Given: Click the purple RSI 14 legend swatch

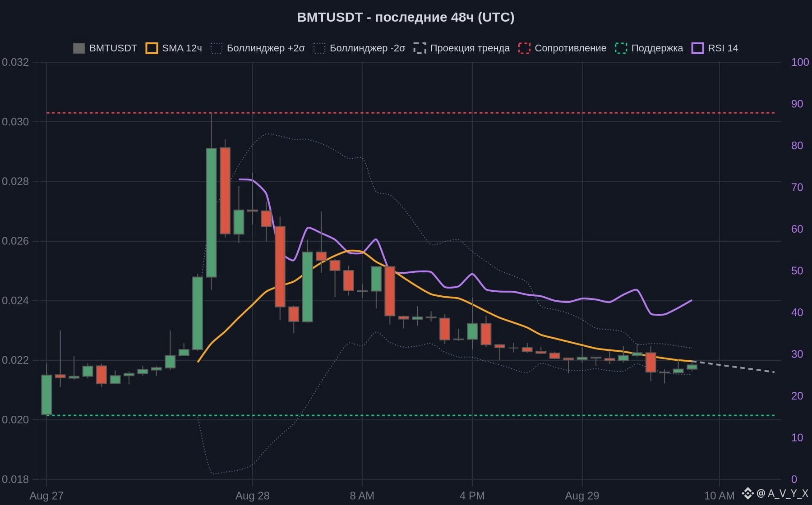Looking at the screenshot, I should point(698,48).
